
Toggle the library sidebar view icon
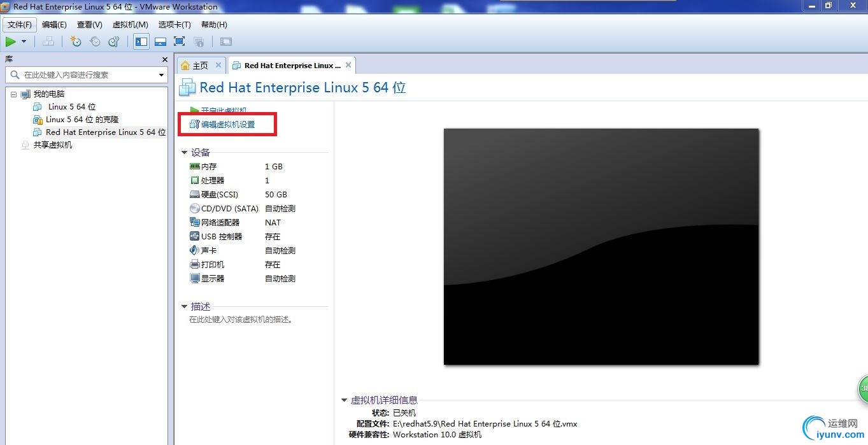[x=141, y=41]
